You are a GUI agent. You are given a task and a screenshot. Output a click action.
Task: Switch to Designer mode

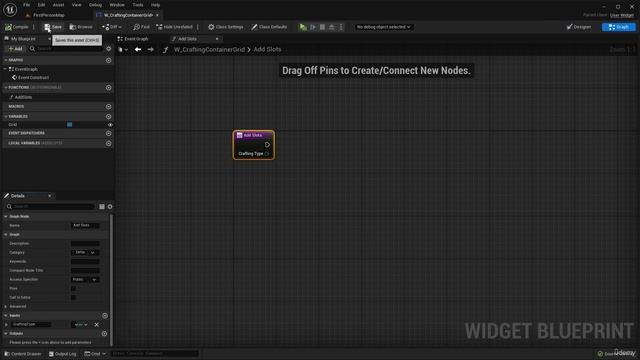pos(579,27)
